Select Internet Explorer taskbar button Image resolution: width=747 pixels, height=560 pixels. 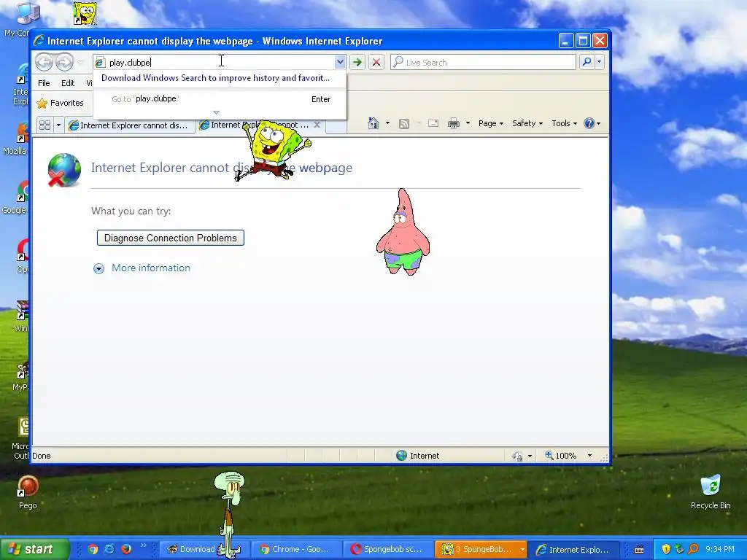coord(574,549)
